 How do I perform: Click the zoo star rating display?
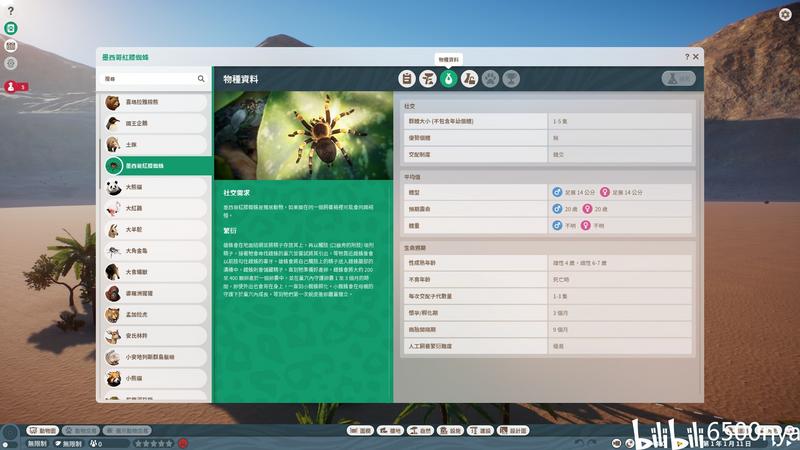click(154, 443)
